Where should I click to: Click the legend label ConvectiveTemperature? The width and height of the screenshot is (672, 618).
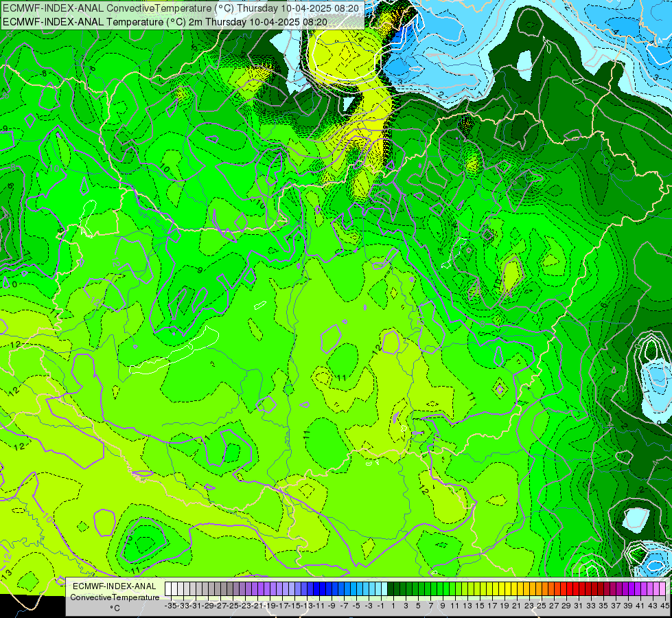click(115, 597)
